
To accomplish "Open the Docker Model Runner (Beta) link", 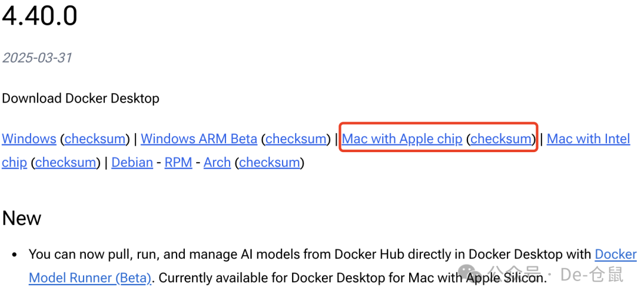I will tap(89, 278).
